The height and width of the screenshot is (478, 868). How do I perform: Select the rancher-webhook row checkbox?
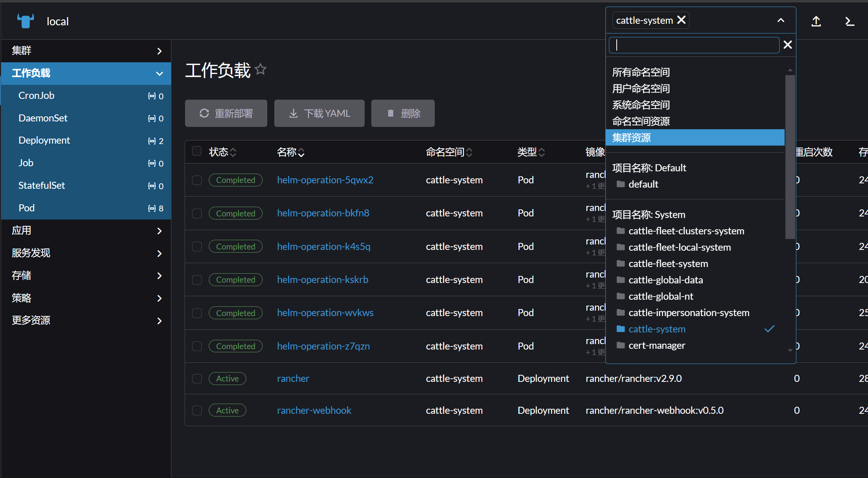[x=197, y=410]
